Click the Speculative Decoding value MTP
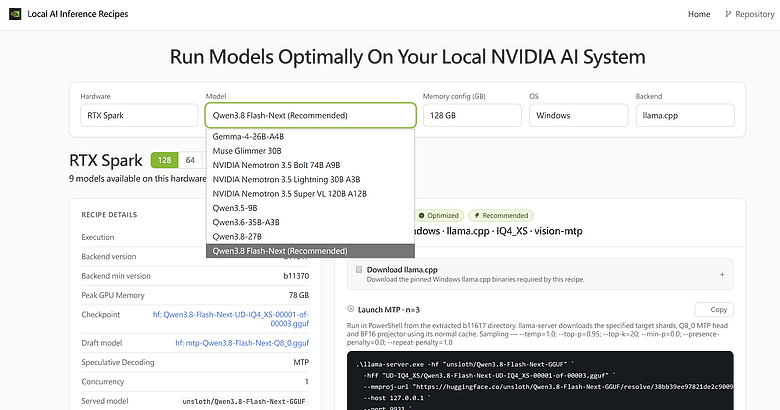 (301, 362)
